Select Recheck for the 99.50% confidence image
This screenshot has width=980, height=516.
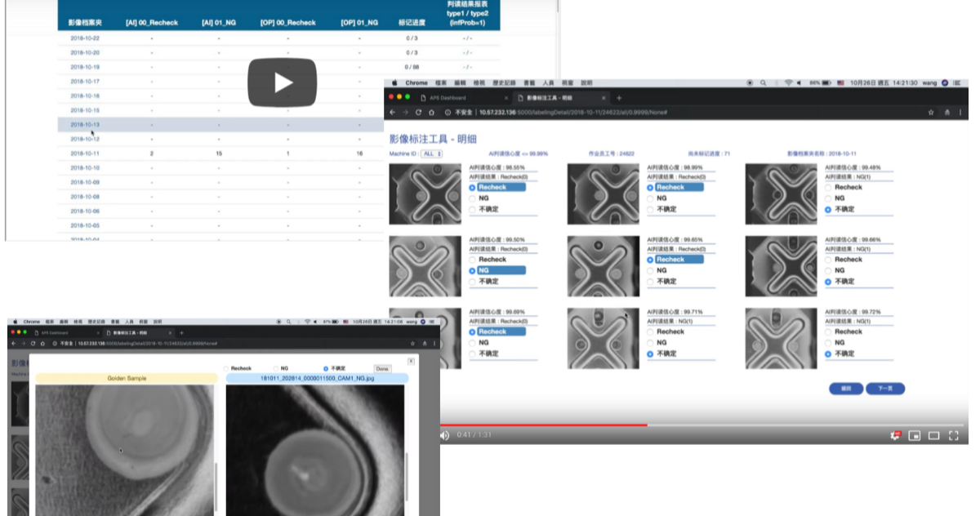click(x=472, y=260)
